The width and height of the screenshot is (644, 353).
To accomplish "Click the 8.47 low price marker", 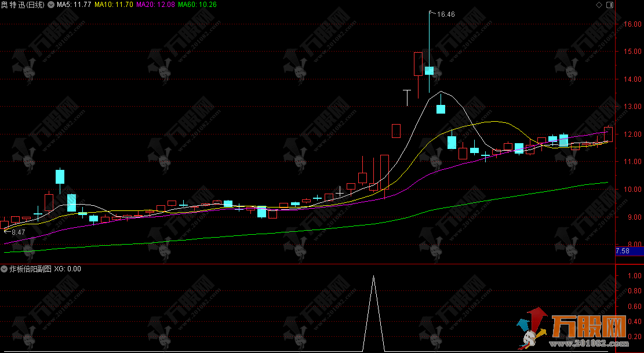I will [x=18, y=232].
